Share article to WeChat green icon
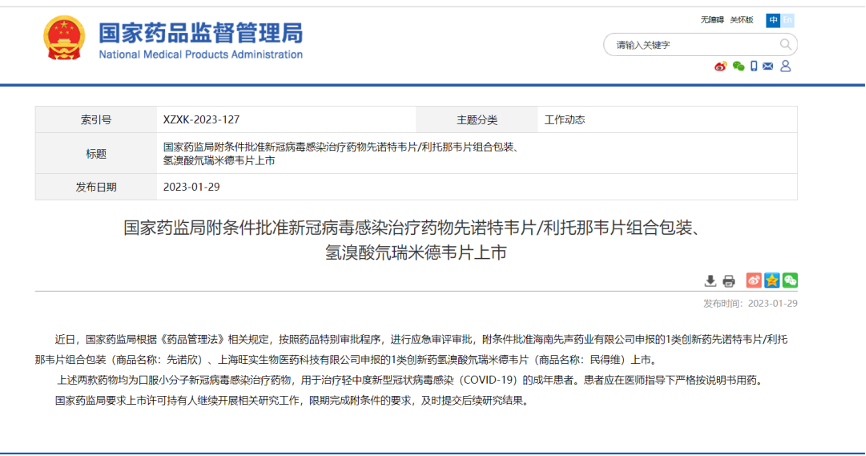Image resolution: width=866 pixels, height=456 pixels. coord(790,280)
